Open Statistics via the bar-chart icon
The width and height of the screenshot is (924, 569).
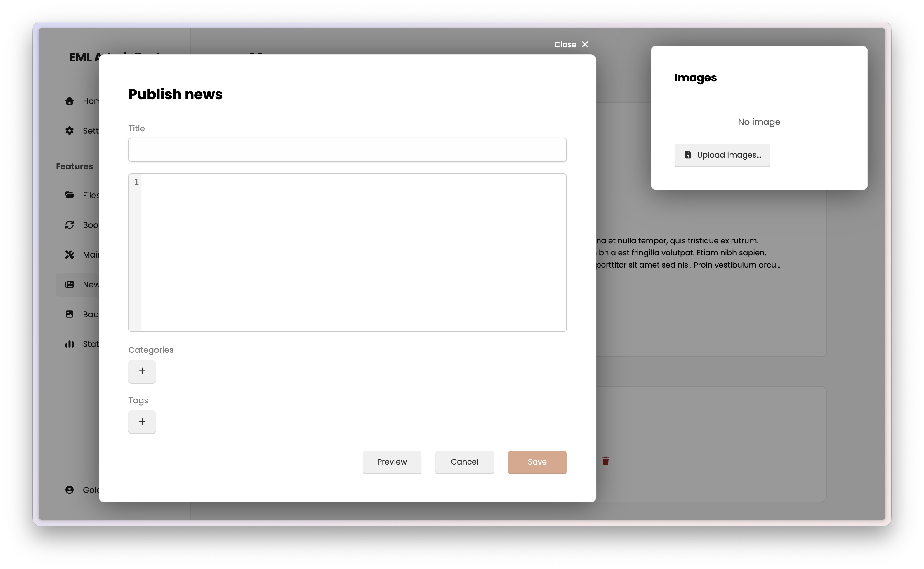(70, 344)
